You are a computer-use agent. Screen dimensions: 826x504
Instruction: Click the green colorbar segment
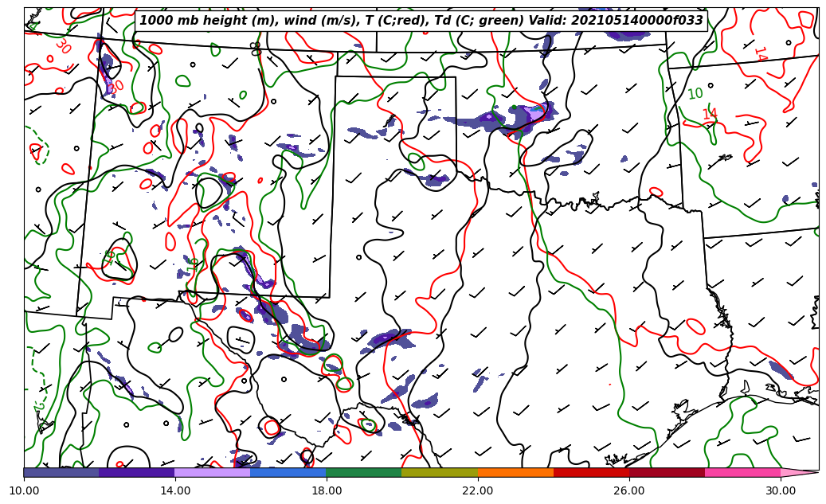[x=364, y=472]
